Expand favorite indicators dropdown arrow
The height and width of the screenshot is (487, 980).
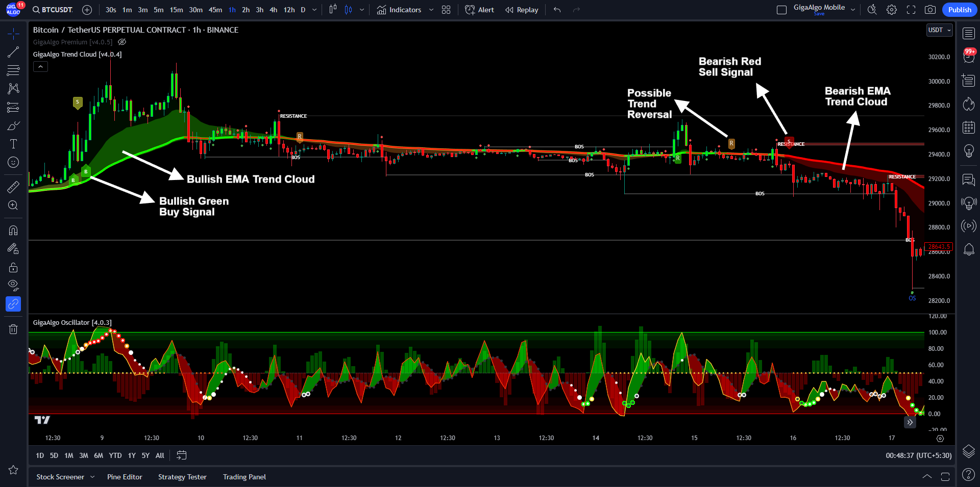pos(431,10)
